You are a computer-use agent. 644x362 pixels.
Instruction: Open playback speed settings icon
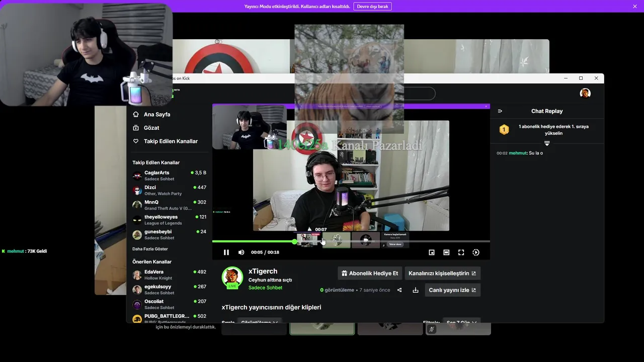pyautogui.click(x=476, y=252)
